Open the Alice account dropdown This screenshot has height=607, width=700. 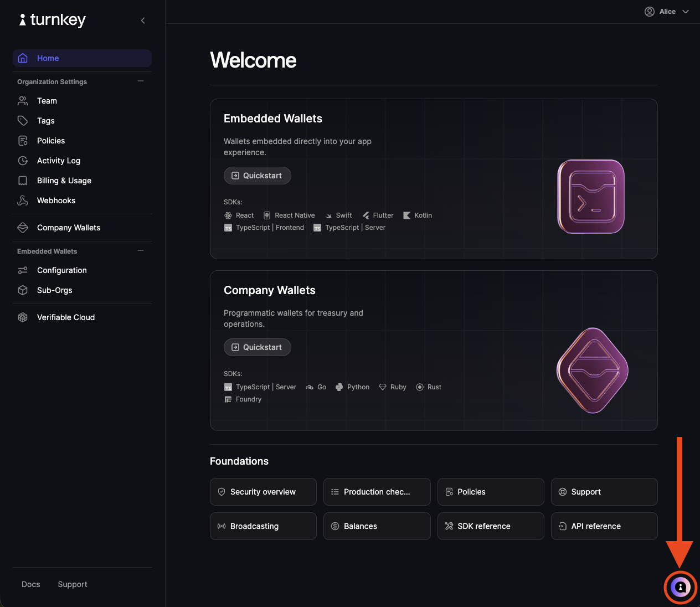pos(667,12)
